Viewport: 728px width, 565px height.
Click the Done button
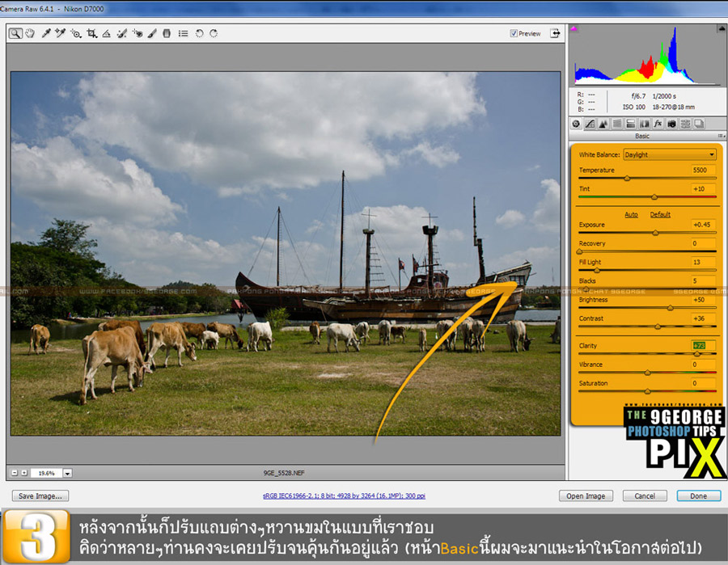pyautogui.click(x=698, y=495)
